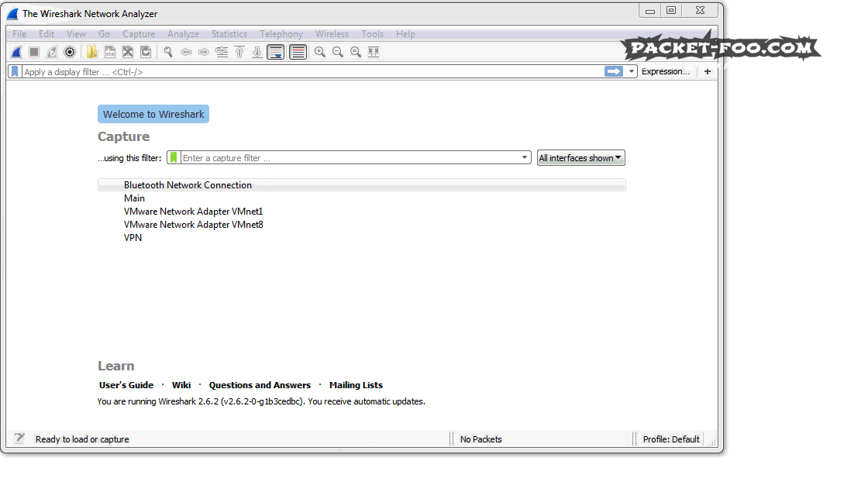Reload this capture file icon
The width and height of the screenshot is (868, 499).
[146, 52]
